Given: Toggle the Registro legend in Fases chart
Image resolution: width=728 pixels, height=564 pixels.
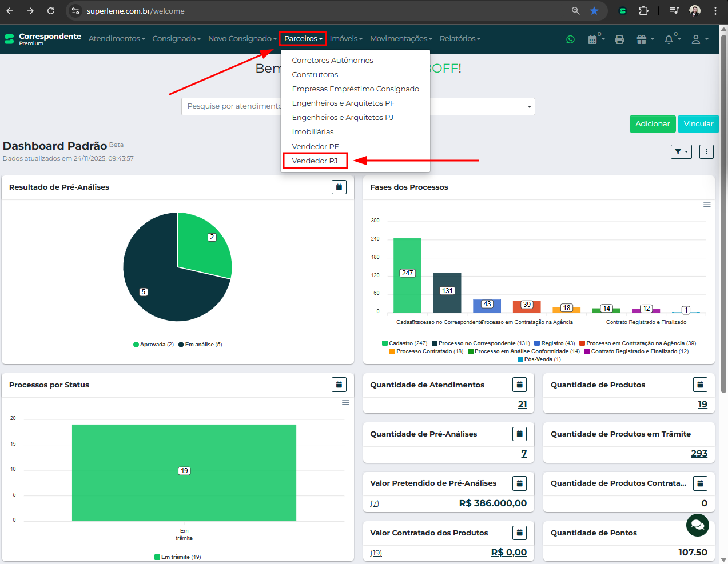Looking at the screenshot, I should tap(554, 343).
